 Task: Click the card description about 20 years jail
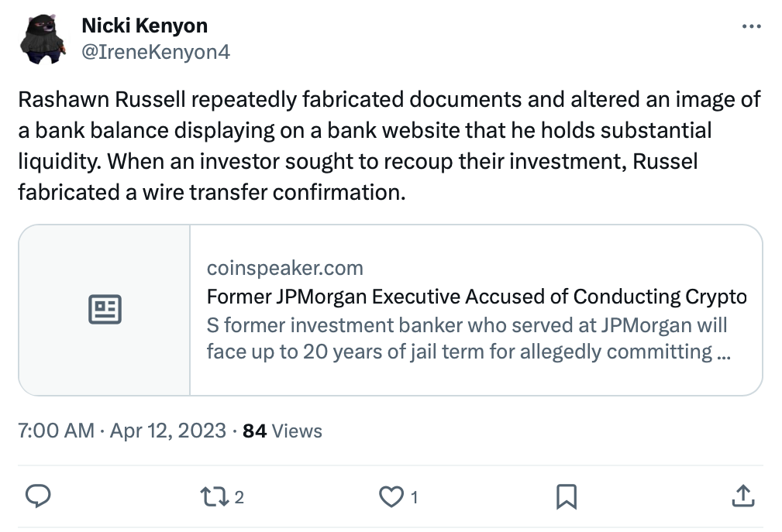click(467, 338)
